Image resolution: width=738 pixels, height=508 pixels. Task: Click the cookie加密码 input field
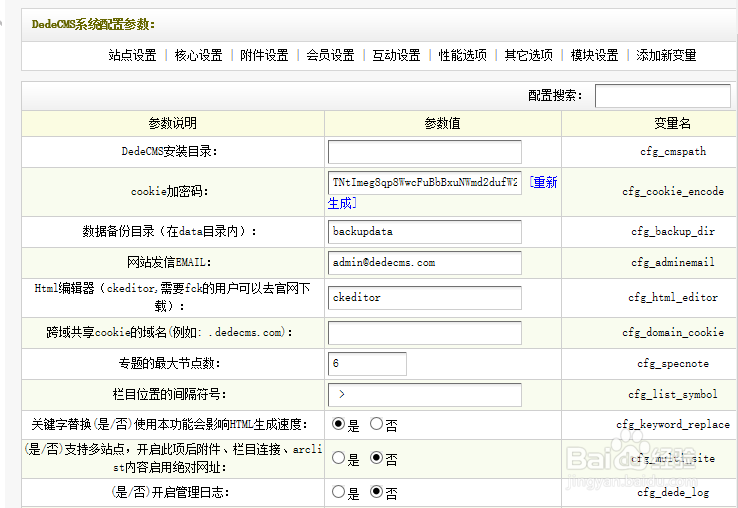(425, 183)
